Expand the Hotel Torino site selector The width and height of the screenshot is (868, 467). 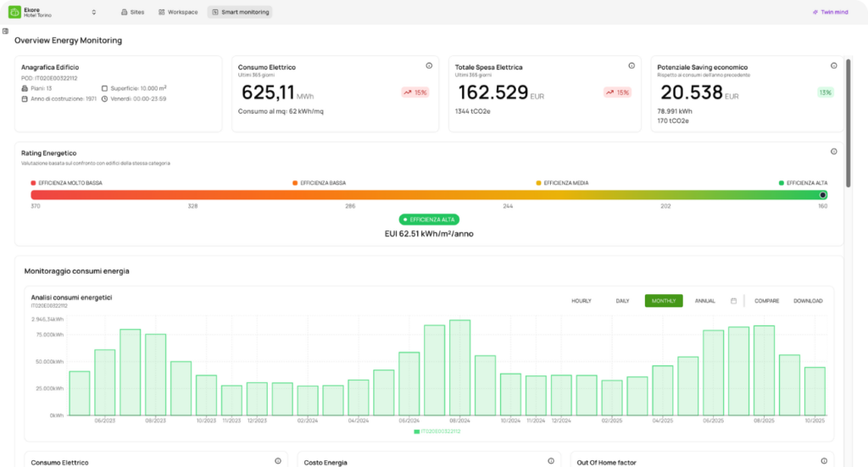point(93,12)
